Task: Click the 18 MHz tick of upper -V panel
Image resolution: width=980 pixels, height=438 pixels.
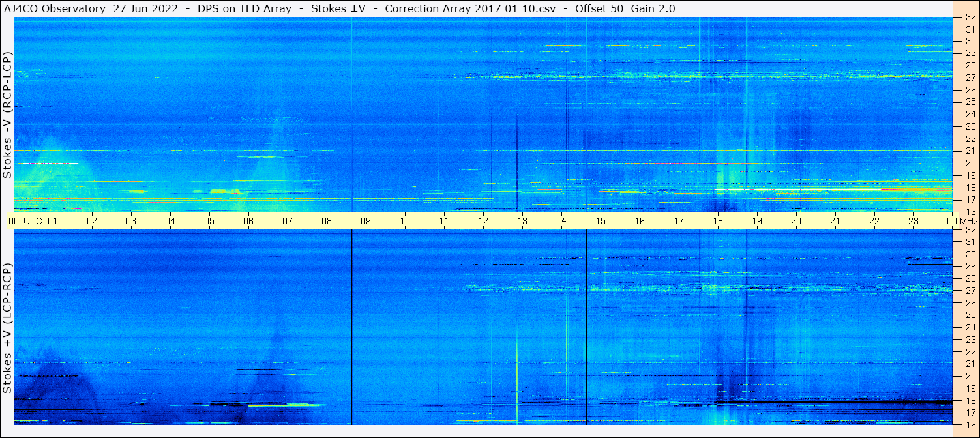Action: 970,187
